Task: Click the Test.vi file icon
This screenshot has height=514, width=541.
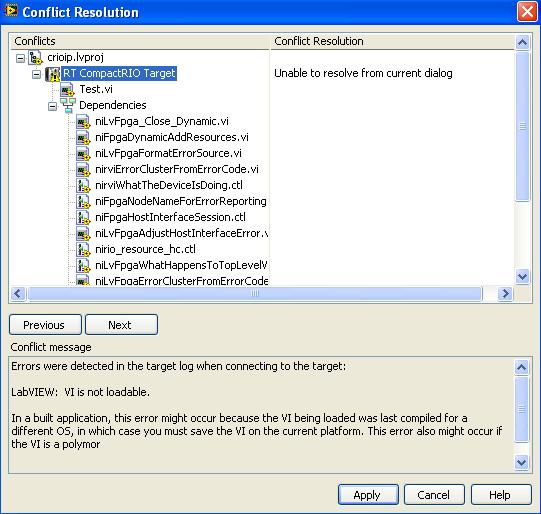Action: (67, 90)
